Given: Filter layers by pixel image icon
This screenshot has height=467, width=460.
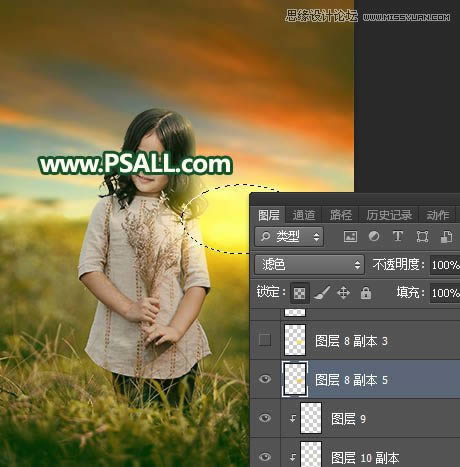Looking at the screenshot, I should coord(350,237).
